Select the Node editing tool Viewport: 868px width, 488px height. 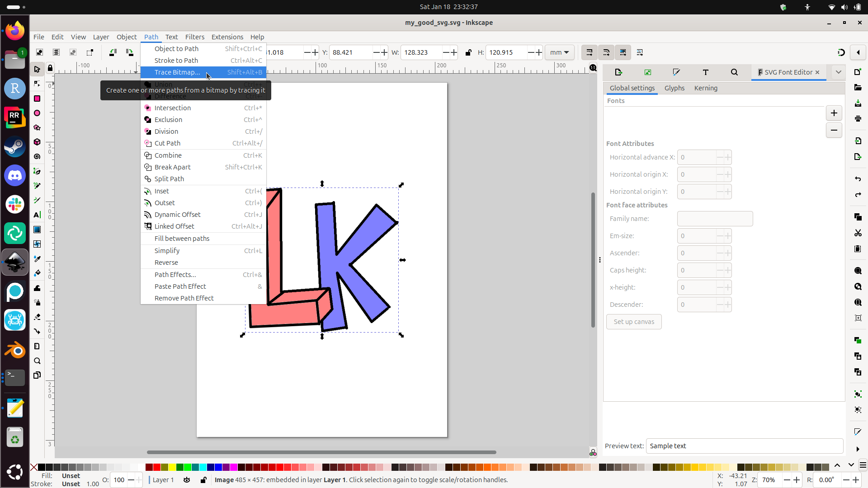click(37, 84)
